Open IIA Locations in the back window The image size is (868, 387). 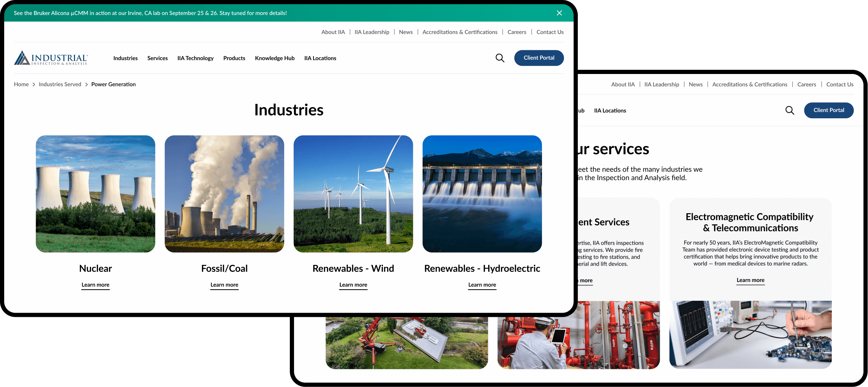pos(610,111)
